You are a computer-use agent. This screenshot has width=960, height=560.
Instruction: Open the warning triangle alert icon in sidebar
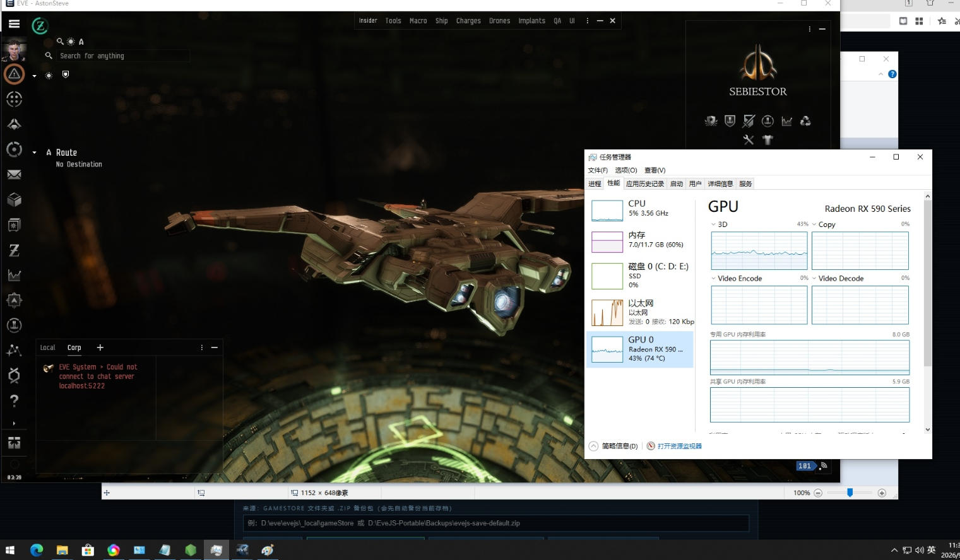(14, 74)
